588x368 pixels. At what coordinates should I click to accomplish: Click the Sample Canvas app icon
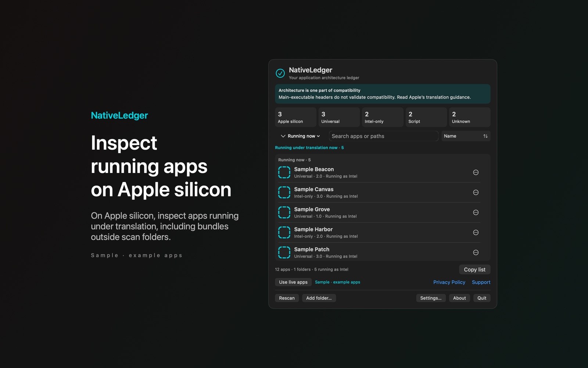(284, 192)
